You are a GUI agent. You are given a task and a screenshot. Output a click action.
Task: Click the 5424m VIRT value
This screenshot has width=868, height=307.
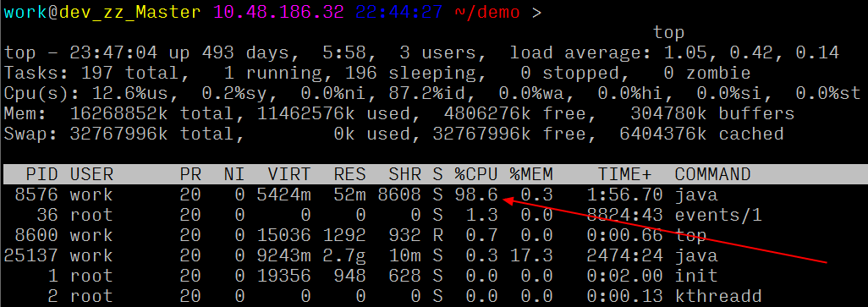[x=284, y=195]
